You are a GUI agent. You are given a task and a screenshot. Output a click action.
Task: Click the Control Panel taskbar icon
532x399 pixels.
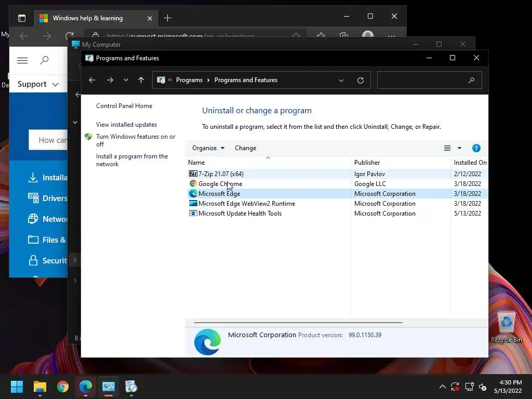(x=109, y=387)
